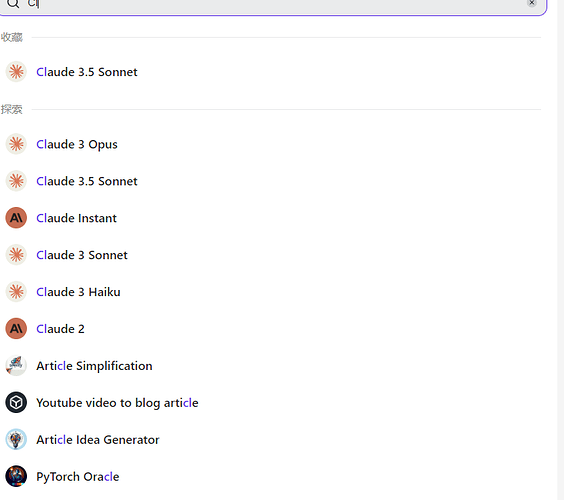The height and width of the screenshot is (500, 564).
Task: Click the PyTorch Oracle avatar
Action: click(16, 476)
